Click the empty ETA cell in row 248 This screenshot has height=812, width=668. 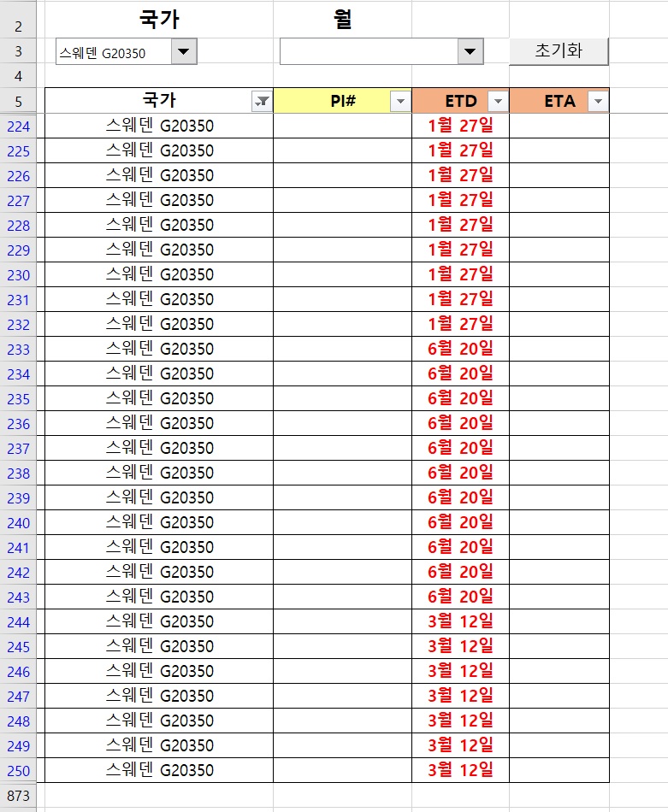[559, 721]
